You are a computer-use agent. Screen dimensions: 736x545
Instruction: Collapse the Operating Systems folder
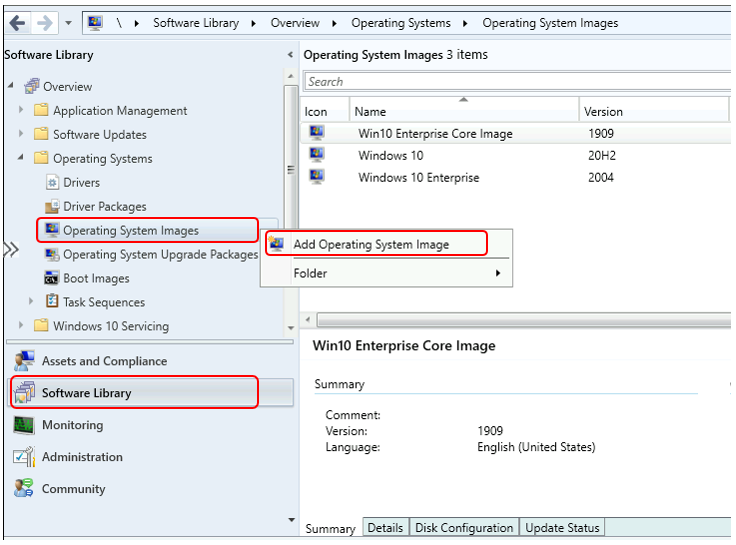point(21,157)
